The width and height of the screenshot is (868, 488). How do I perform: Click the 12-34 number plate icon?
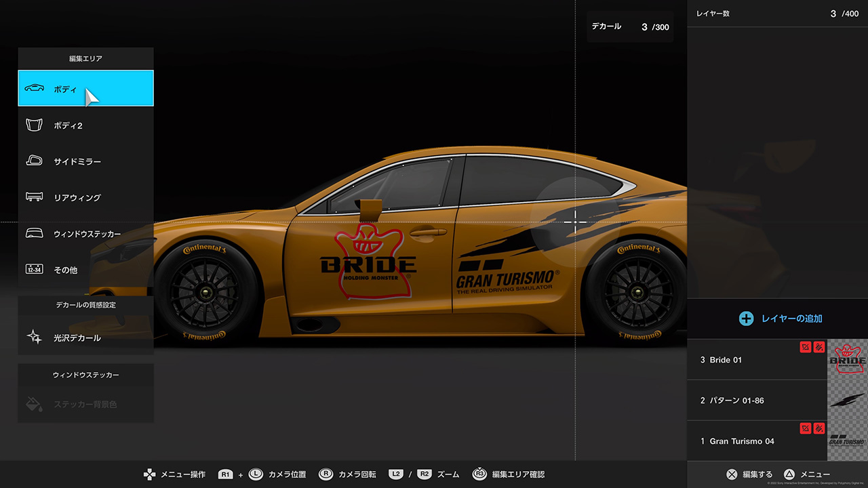pyautogui.click(x=34, y=269)
